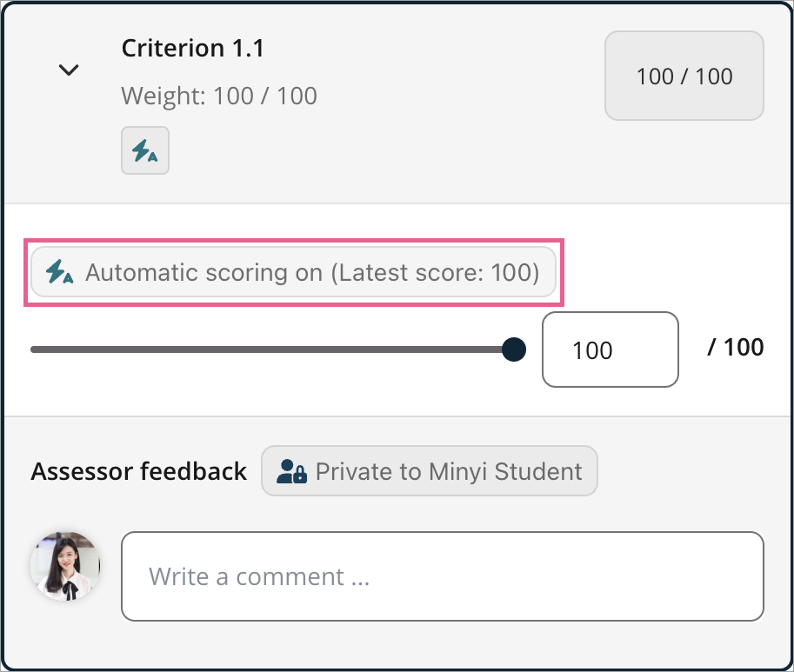Focus the Write a comment text box
Screen dimensions: 794x672
point(442,576)
